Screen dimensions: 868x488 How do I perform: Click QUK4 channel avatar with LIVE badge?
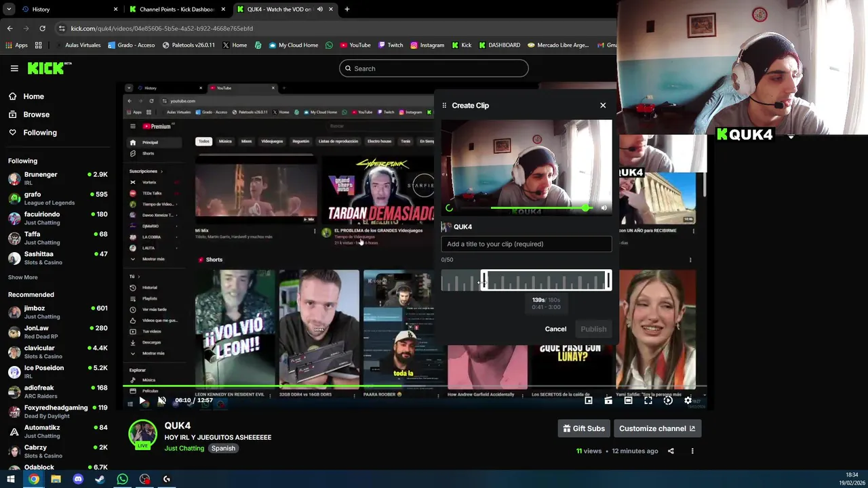(x=143, y=434)
